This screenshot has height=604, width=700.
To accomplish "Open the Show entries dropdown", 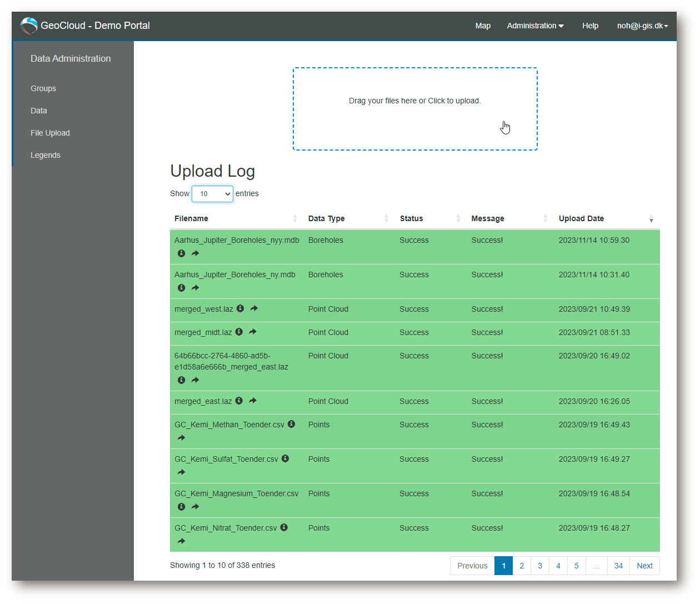I will (x=212, y=194).
